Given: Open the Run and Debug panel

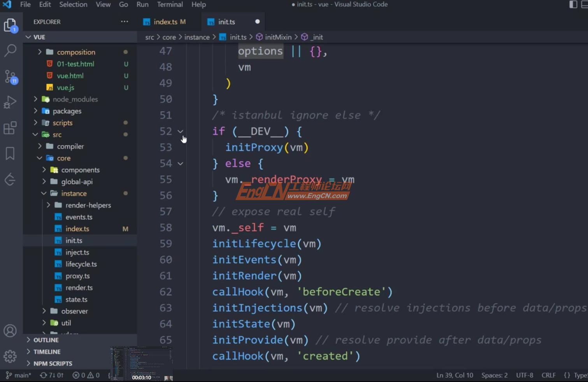Looking at the screenshot, I should (x=11, y=102).
